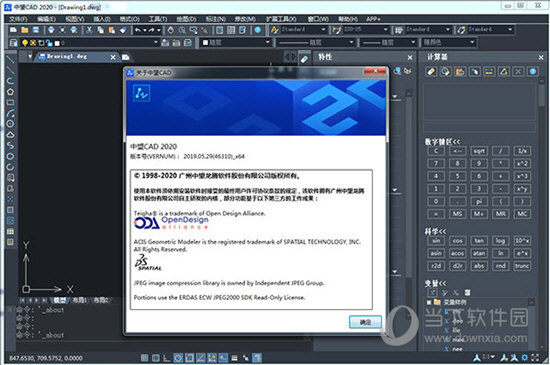Click the Undo arrow icon
Image resolution: width=550 pixels, height=365 pixels.
(138, 30)
